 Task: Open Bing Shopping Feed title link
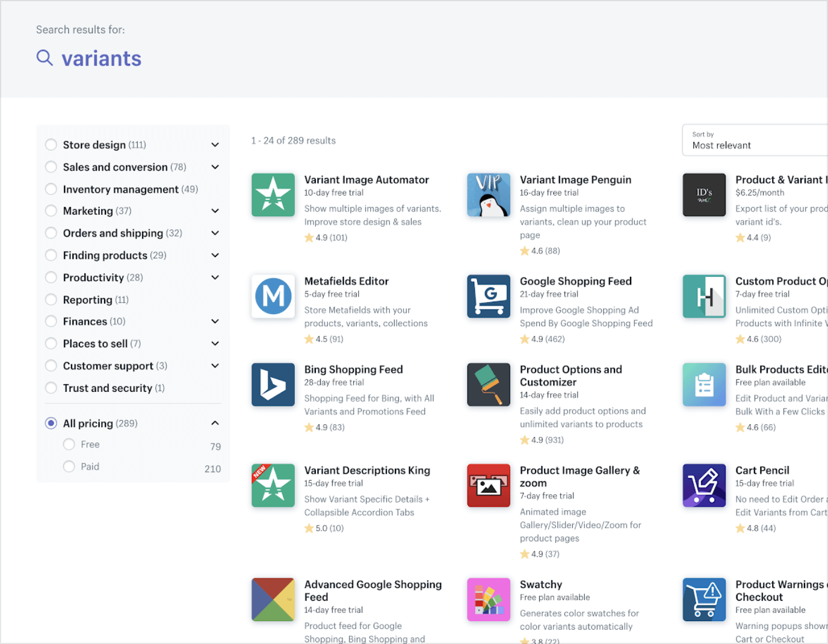pos(354,370)
